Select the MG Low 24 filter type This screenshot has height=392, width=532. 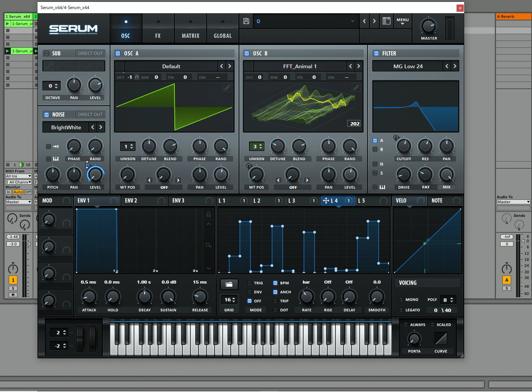pos(408,66)
